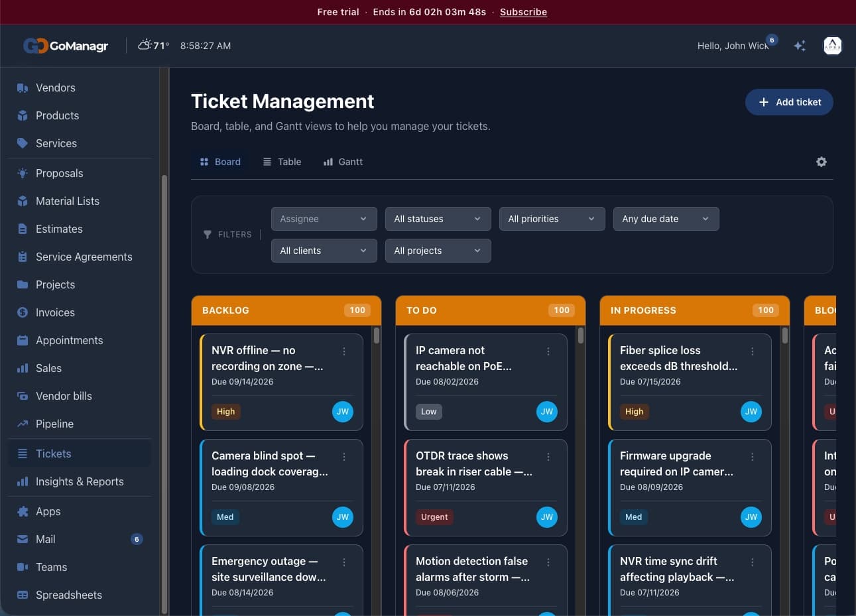856x616 pixels.
Task: Open options menu for OTDR trace ticket
Action: point(548,457)
